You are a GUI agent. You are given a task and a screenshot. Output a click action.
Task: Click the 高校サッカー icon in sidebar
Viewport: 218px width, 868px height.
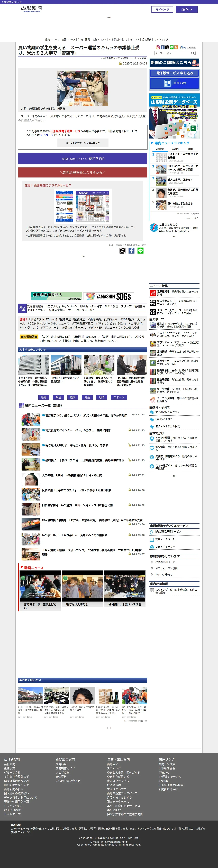click(152, 363)
